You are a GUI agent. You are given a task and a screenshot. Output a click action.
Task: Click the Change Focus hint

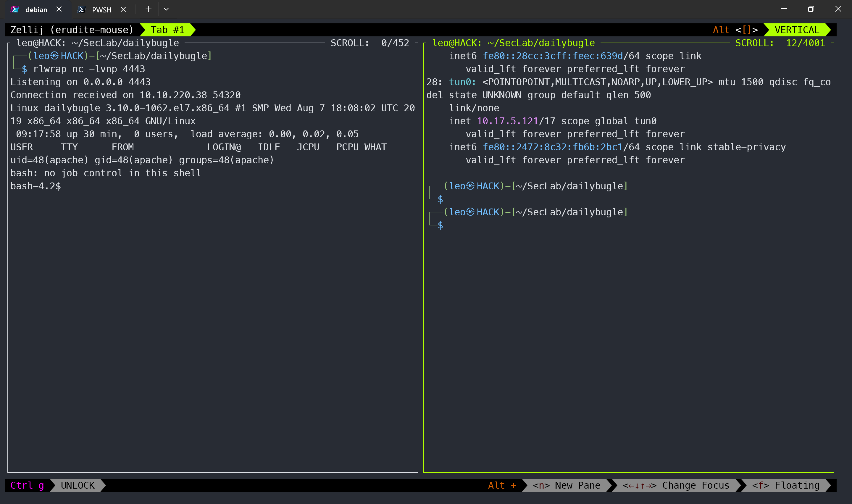tap(676, 485)
